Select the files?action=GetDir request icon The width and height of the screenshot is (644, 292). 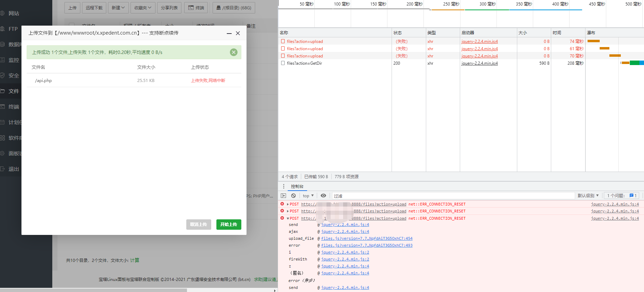(283, 63)
